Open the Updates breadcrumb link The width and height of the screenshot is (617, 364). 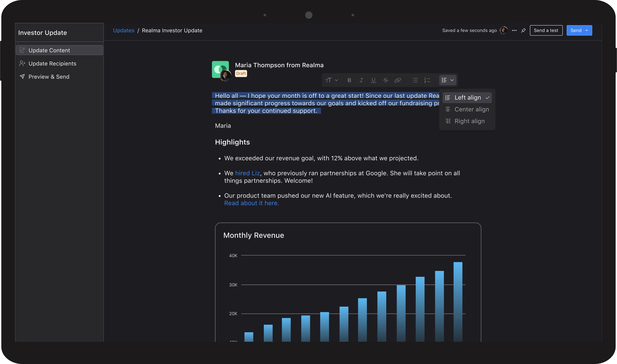(x=123, y=30)
